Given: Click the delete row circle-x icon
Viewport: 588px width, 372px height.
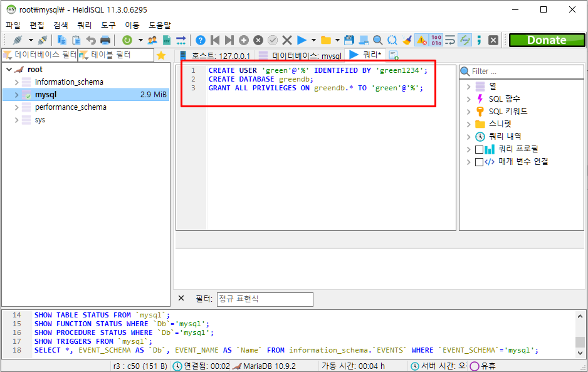Looking at the screenshot, I should click(x=258, y=40).
